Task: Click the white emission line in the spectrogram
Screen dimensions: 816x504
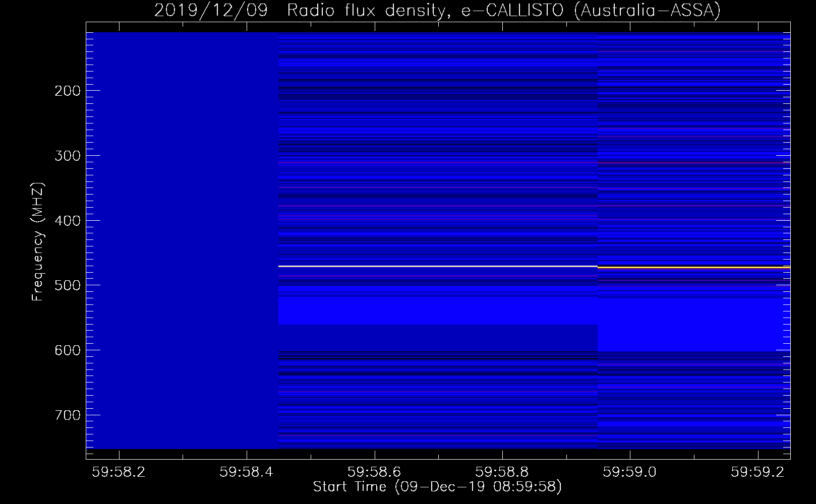Action: [438, 266]
